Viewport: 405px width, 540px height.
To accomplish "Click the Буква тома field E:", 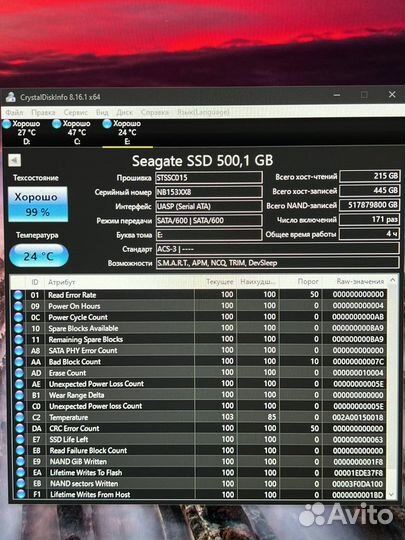I will pos(209,235).
